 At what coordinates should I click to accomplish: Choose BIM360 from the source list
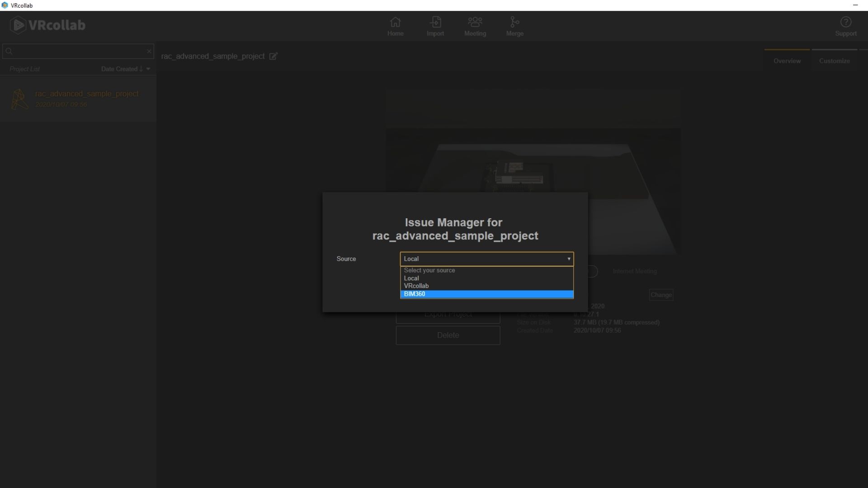tap(486, 294)
